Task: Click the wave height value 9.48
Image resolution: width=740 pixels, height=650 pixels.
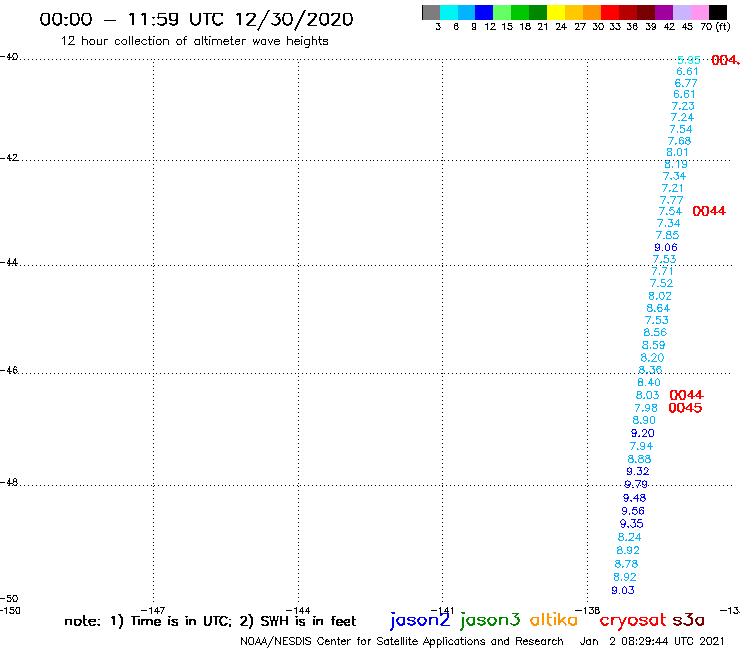Action: pyautogui.click(x=634, y=498)
